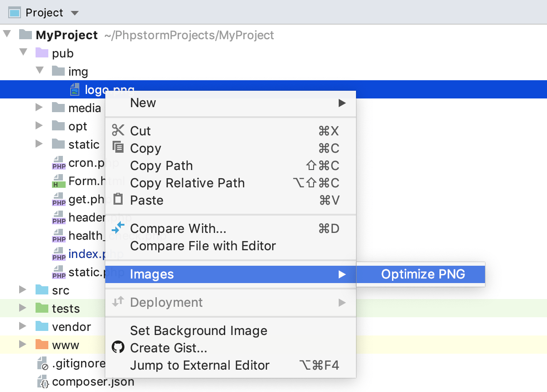Click the Cut scissors icon in the menu
This screenshot has width=547, height=392.
pos(118,131)
